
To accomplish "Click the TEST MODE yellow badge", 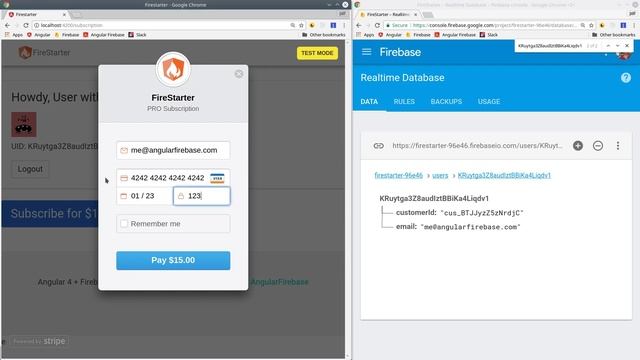I will 317,53.
